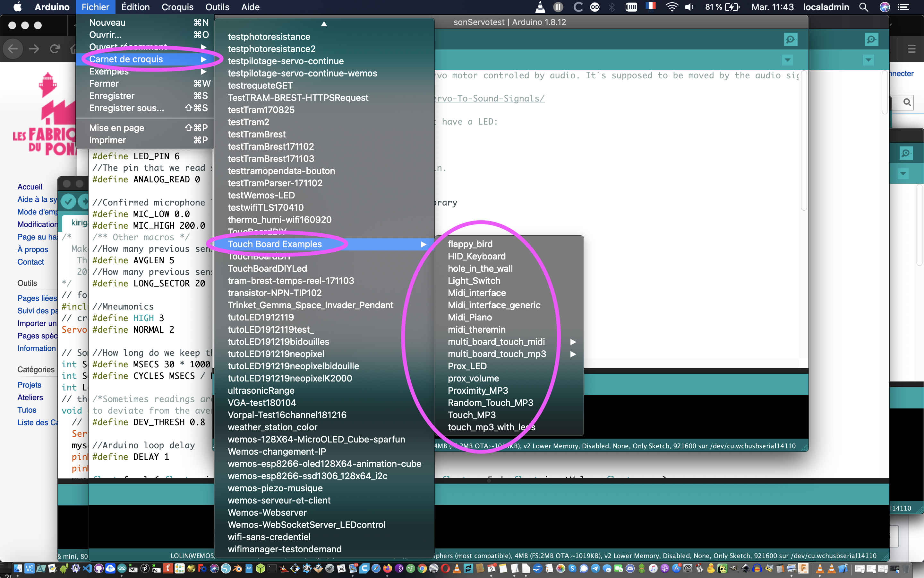Open the Proximity_MP3 example
The height and width of the screenshot is (578, 924).
tap(509, 390)
